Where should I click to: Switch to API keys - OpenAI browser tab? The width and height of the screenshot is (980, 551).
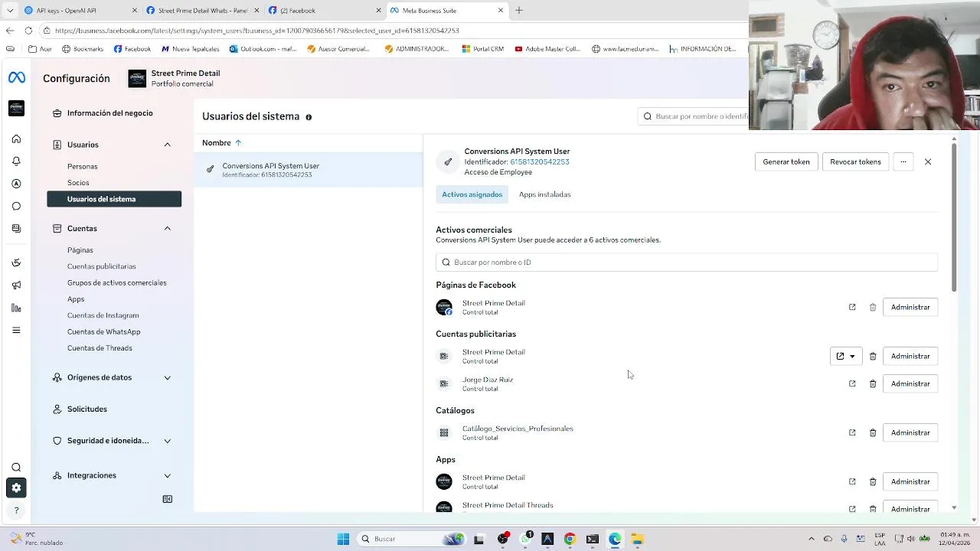(80, 11)
